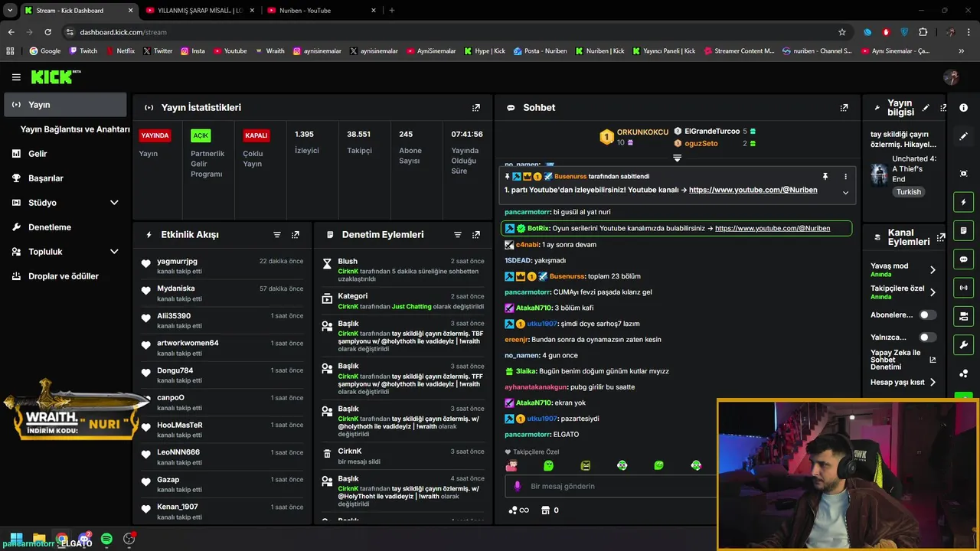Switch to YILLANMIŞ ŞARAP MİSALİ browser tab

[x=199, y=11]
